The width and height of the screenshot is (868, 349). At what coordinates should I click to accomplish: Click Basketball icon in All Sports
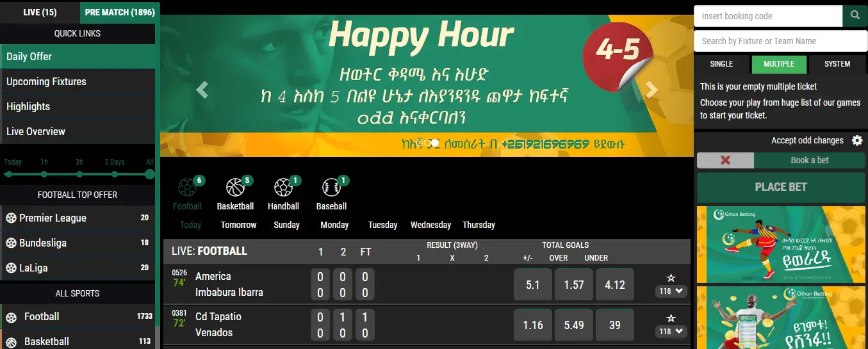pos(11,342)
